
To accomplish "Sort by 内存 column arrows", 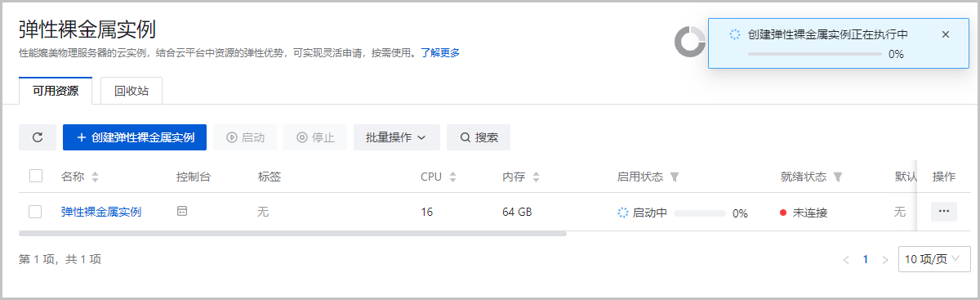I will (536, 177).
